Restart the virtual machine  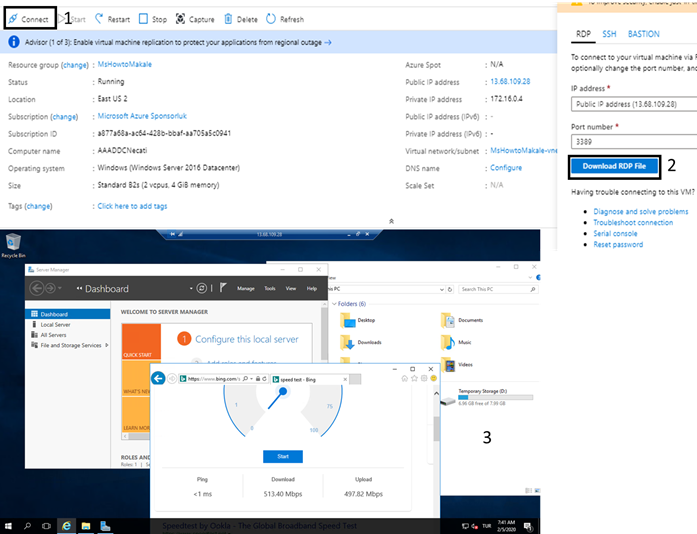coord(112,19)
